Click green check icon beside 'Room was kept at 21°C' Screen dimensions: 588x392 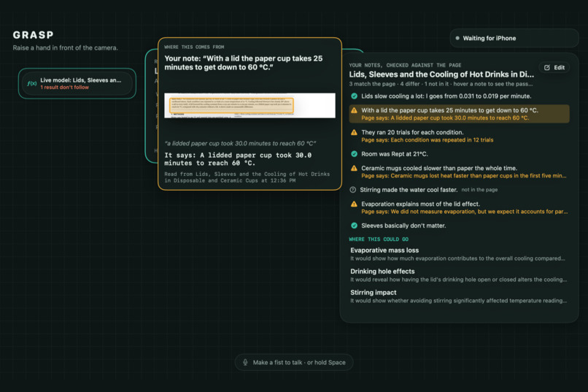[x=354, y=154]
